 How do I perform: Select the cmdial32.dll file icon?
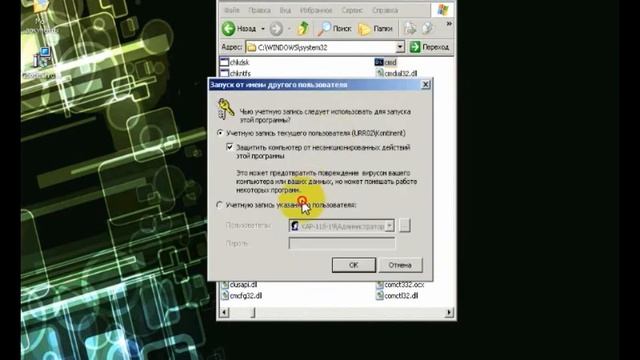pyautogui.click(x=380, y=73)
